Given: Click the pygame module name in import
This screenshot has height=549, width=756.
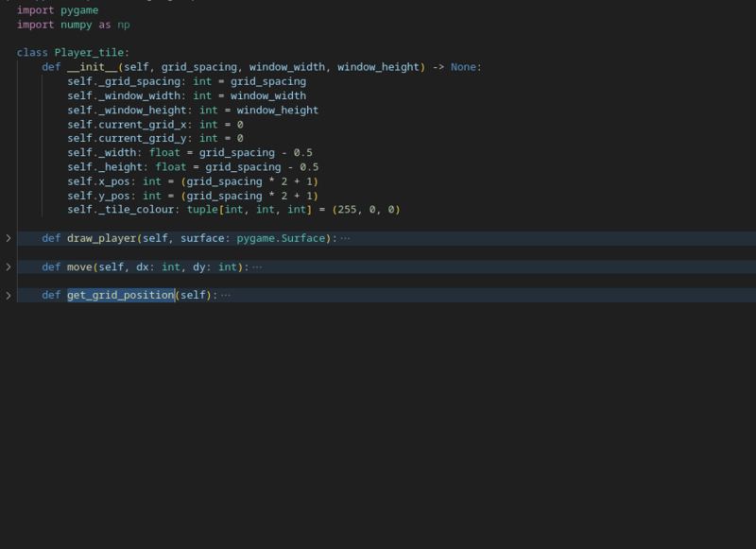Looking at the screenshot, I should click(x=79, y=10).
